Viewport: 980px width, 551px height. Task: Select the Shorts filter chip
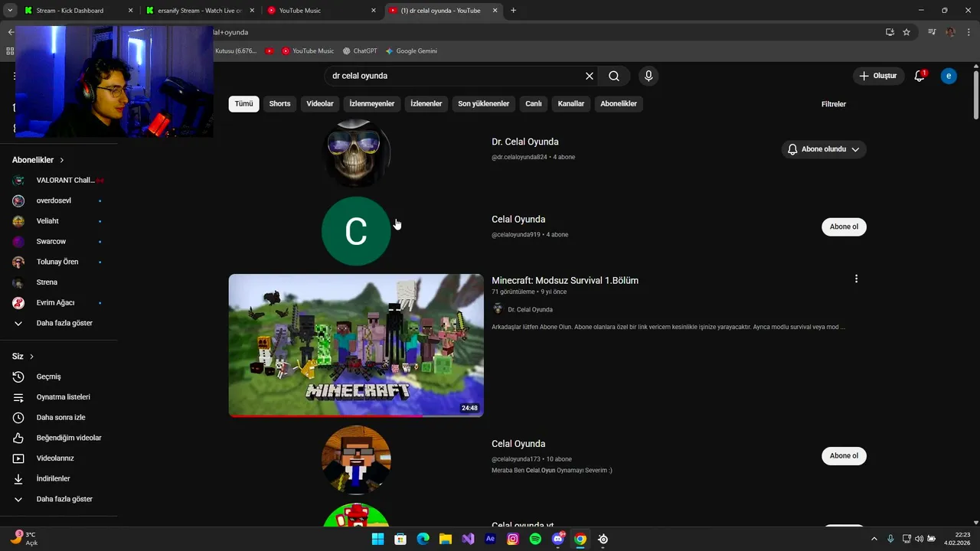coord(279,104)
